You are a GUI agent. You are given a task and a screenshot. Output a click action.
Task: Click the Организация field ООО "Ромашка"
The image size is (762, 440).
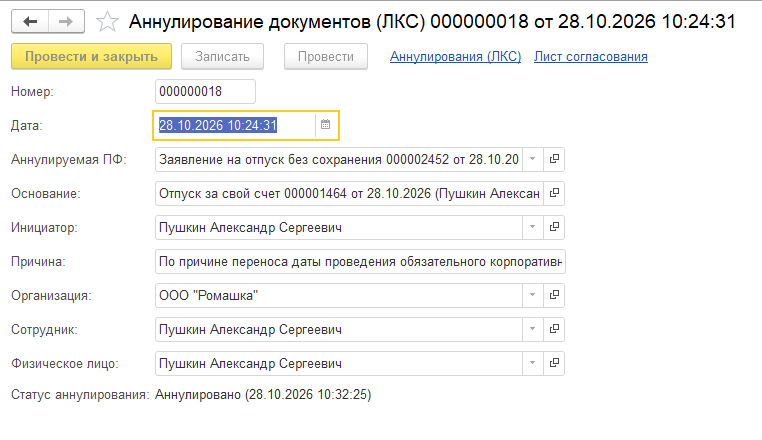(339, 296)
